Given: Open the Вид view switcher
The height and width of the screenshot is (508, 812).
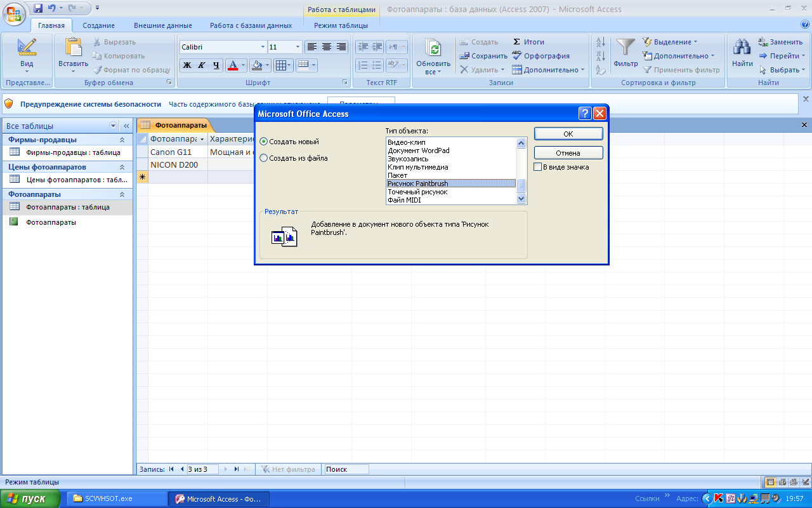Looking at the screenshot, I should (x=27, y=56).
